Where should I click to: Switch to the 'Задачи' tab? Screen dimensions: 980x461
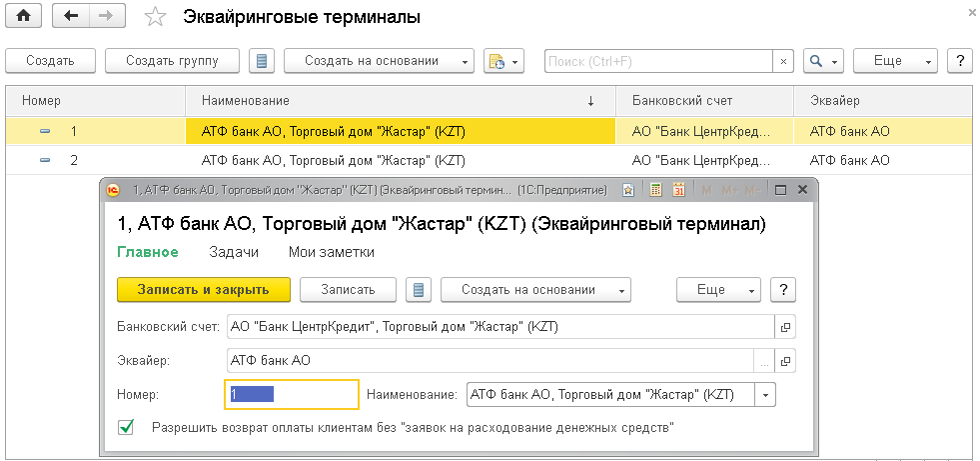pos(234,252)
